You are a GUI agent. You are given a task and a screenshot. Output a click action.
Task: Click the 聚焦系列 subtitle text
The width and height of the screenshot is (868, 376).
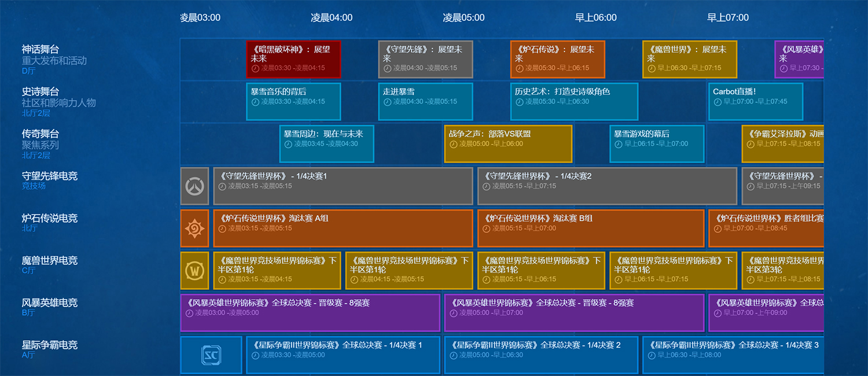coord(41,145)
